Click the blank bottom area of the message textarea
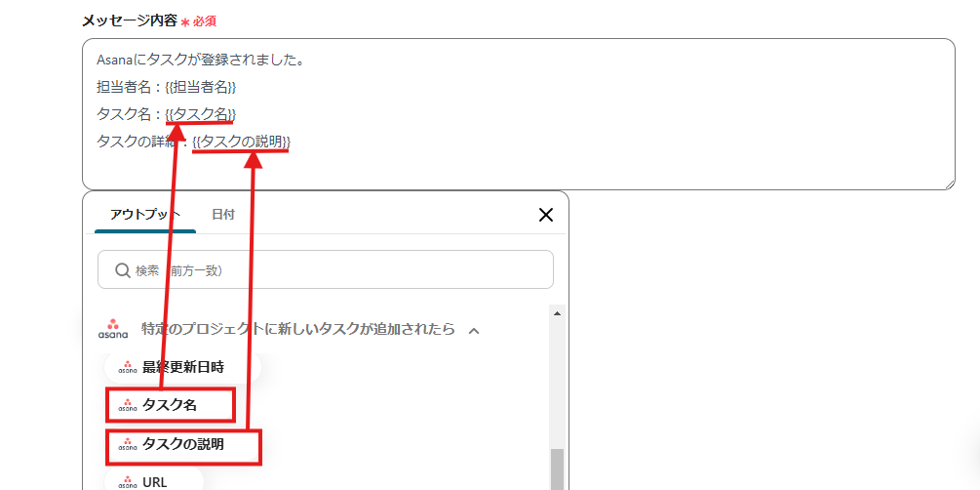Viewport: 980px width, 490px height. point(518,171)
